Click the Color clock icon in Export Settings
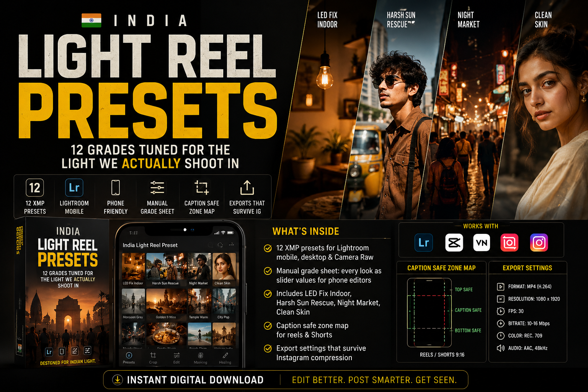This screenshot has height=392, width=588. click(500, 336)
